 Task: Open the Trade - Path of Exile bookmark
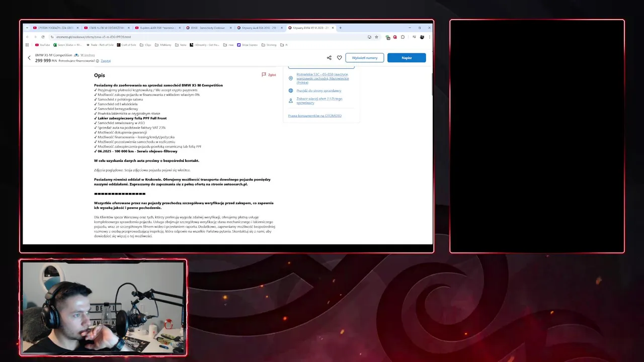click(100, 45)
